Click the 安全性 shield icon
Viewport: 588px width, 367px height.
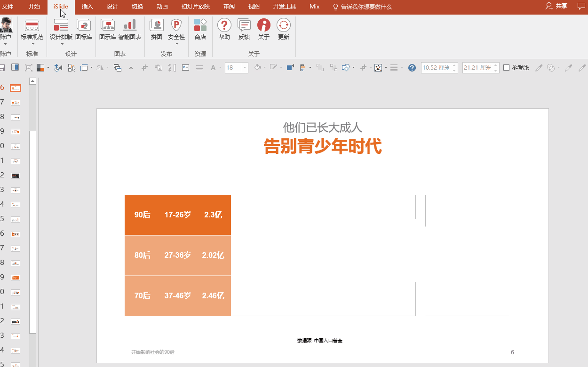(176, 24)
